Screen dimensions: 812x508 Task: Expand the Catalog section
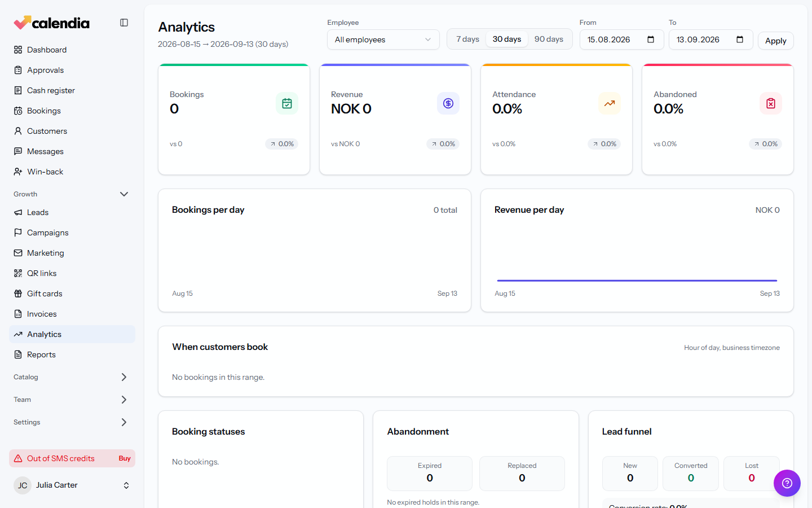coord(72,377)
